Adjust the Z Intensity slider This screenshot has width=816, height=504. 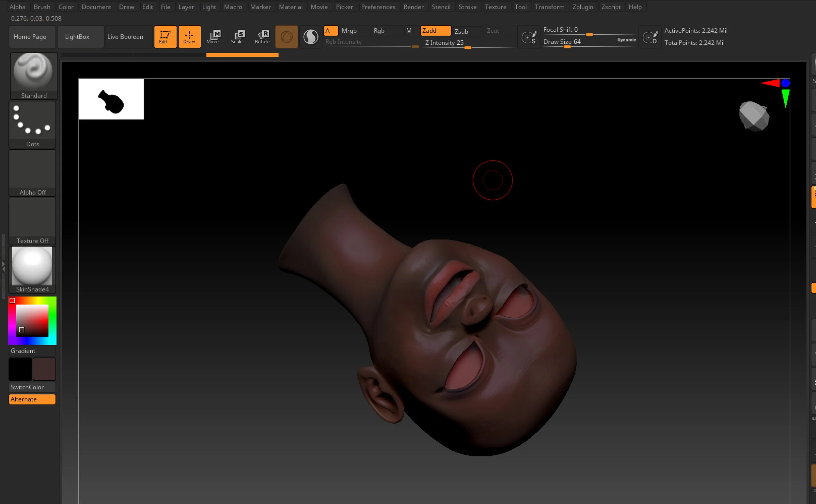pyautogui.click(x=467, y=47)
